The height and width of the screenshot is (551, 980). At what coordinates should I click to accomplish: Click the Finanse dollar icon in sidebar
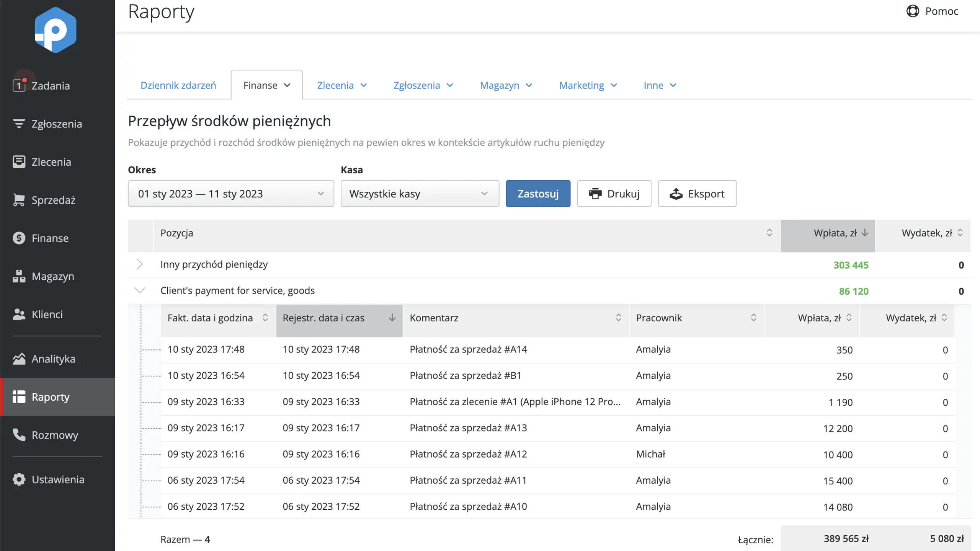[19, 238]
